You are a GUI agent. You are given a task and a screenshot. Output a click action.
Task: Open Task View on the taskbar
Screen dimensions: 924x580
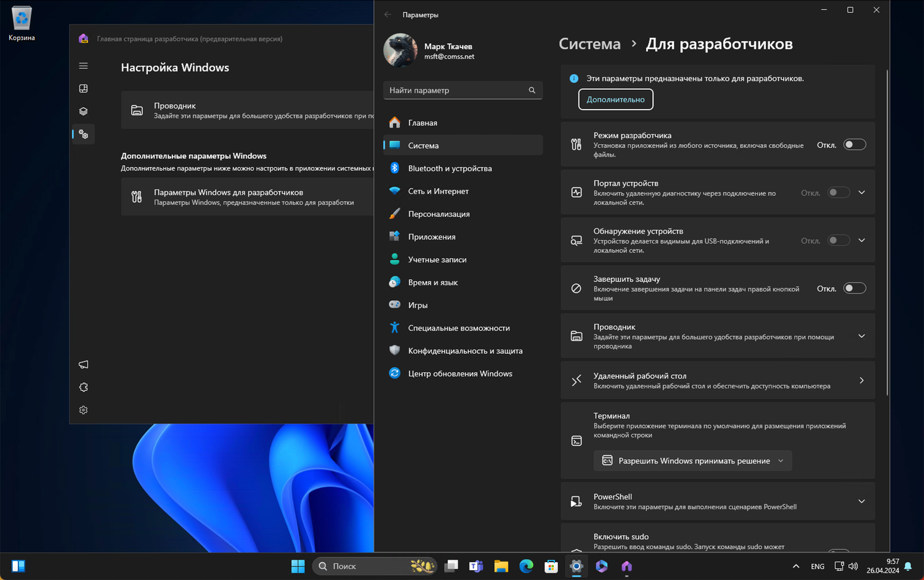(451, 566)
